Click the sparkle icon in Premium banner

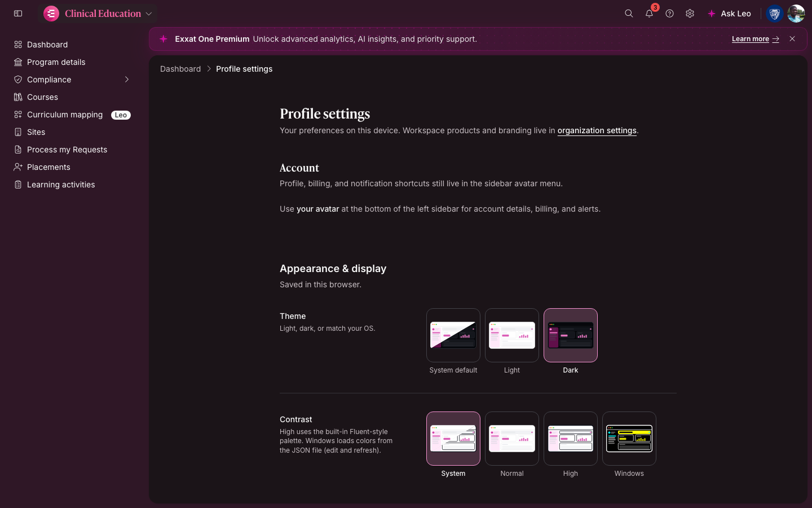(x=164, y=39)
